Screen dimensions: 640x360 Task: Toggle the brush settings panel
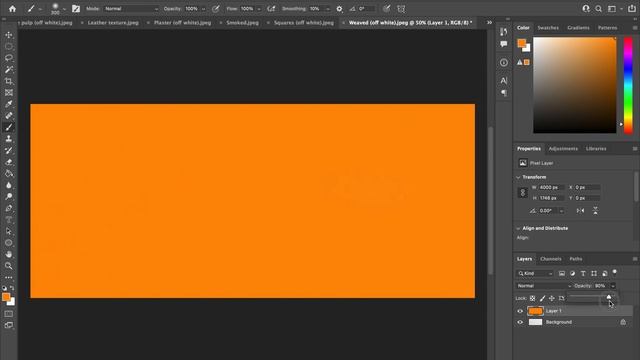coord(76,9)
